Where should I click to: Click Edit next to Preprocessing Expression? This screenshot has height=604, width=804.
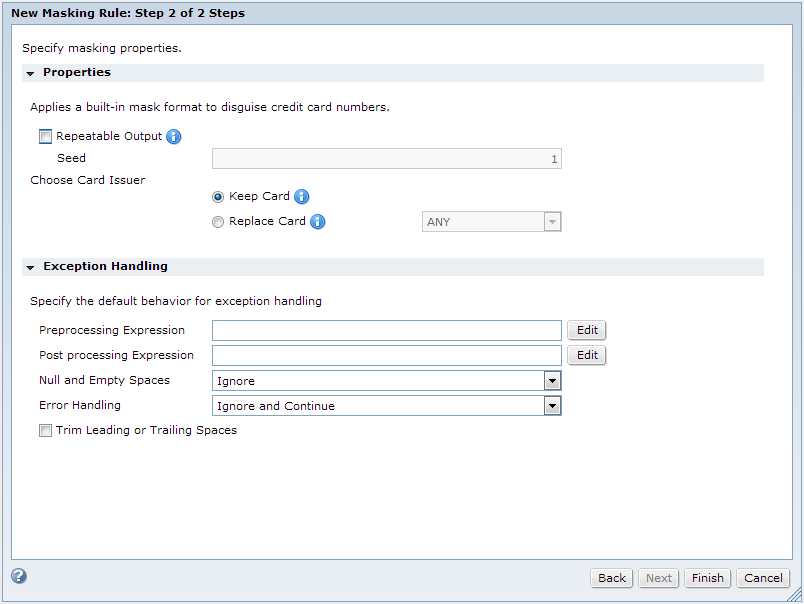587,330
